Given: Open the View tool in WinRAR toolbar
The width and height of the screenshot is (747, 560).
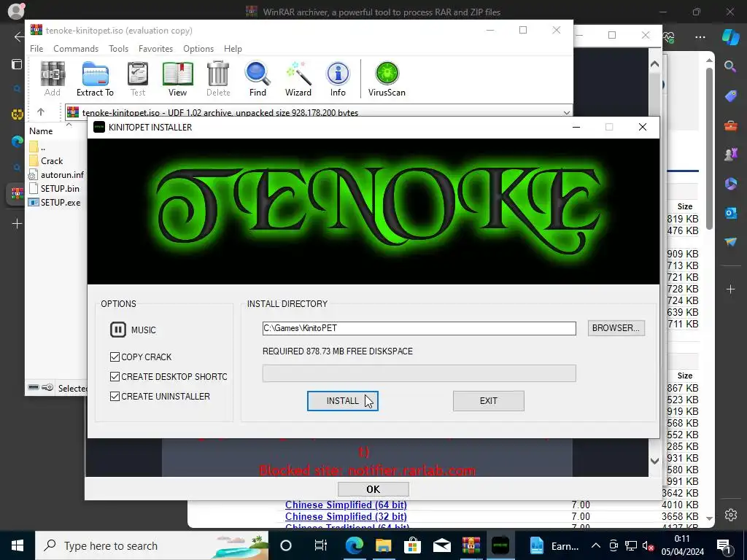Looking at the screenshot, I should (177, 79).
